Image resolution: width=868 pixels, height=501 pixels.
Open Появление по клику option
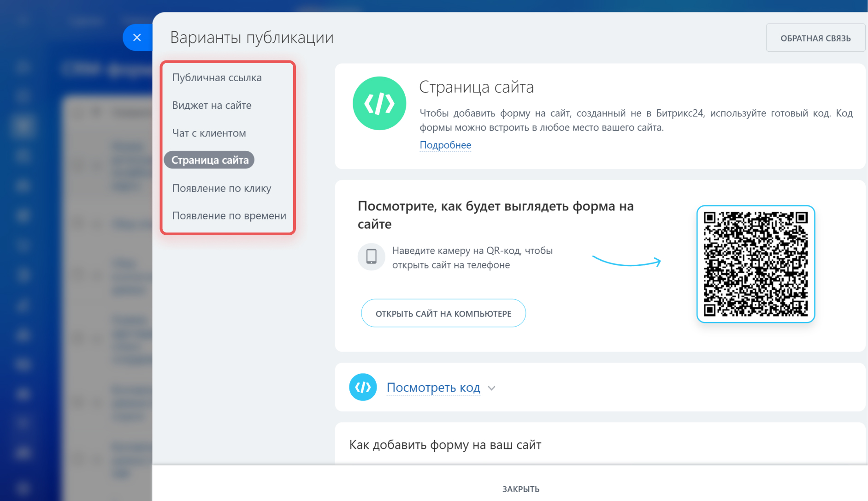tap(222, 188)
